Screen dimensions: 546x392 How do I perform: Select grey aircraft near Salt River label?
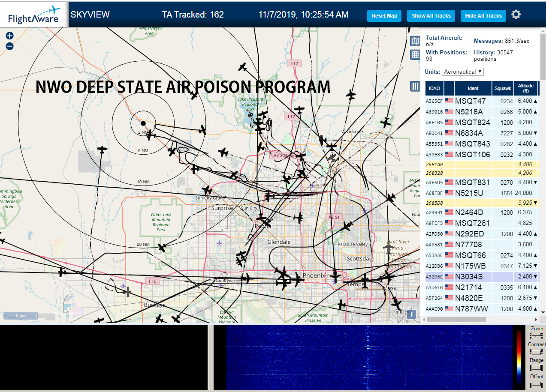click(x=388, y=248)
